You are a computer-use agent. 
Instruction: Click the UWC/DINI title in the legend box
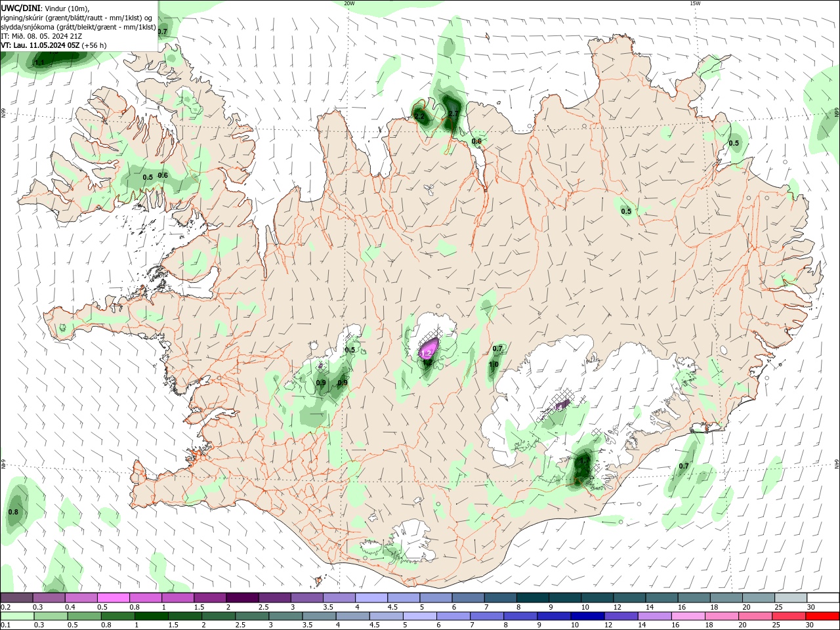[20, 7]
